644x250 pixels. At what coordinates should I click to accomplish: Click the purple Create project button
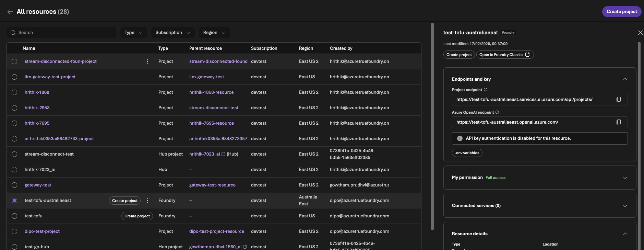click(x=622, y=12)
